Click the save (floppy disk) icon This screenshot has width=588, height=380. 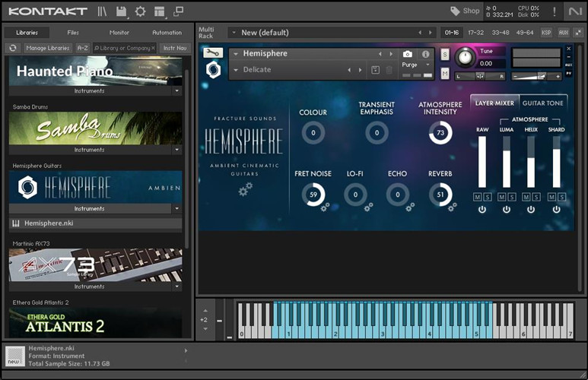point(121,11)
